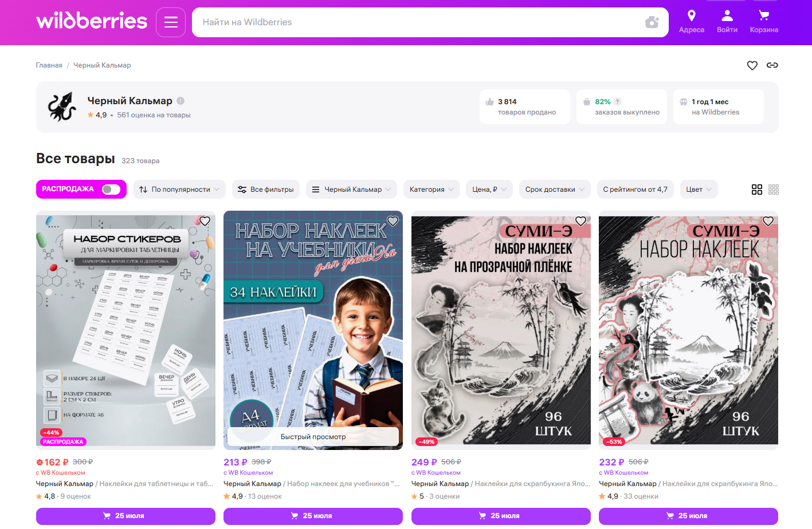Image resolution: width=812 pixels, height=529 pixels.
Task: Open the Категория filter dropdown
Action: click(432, 190)
